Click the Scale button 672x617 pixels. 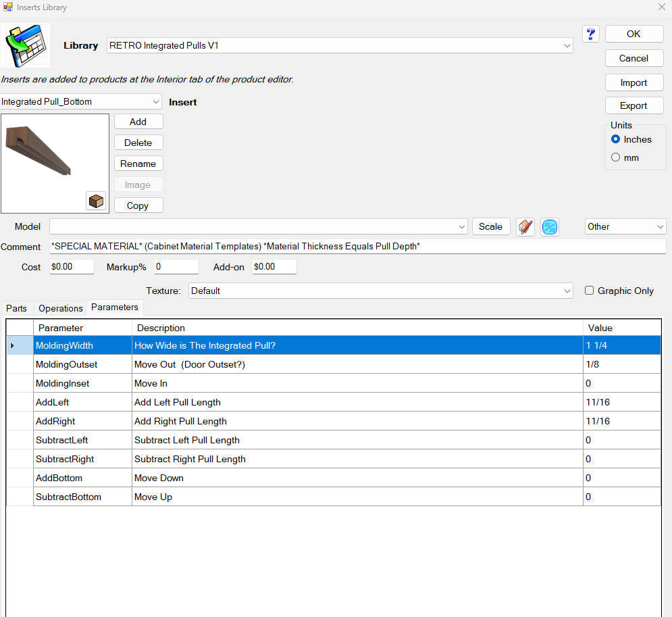coord(491,226)
